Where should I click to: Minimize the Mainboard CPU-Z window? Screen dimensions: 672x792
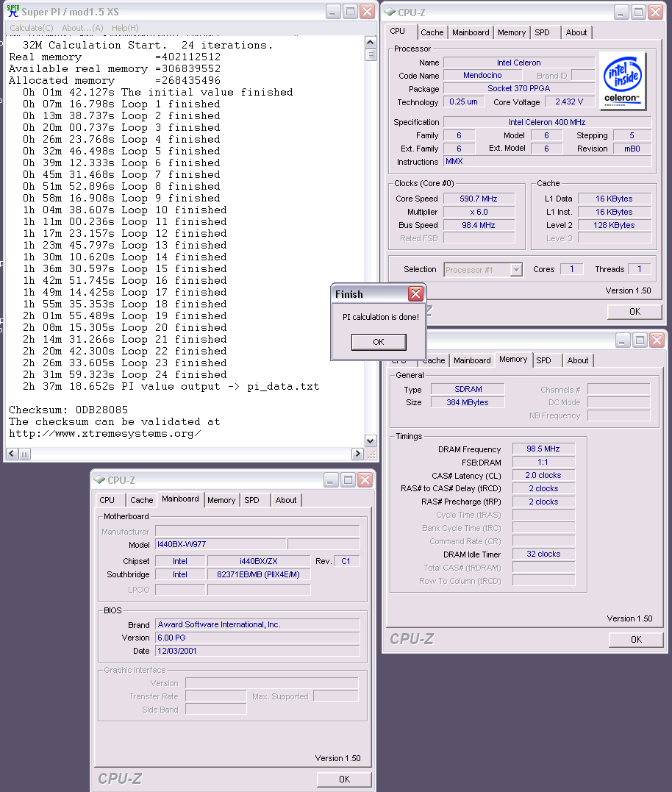pos(331,480)
